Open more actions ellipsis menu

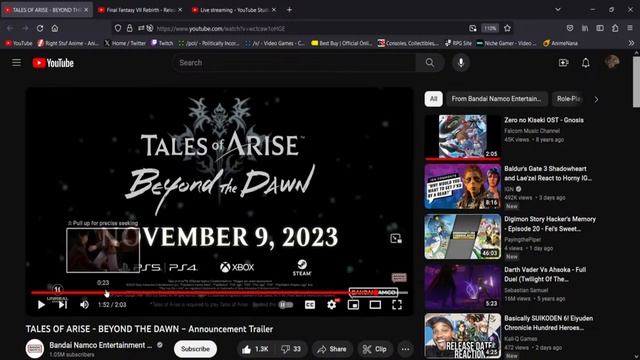tap(405, 349)
